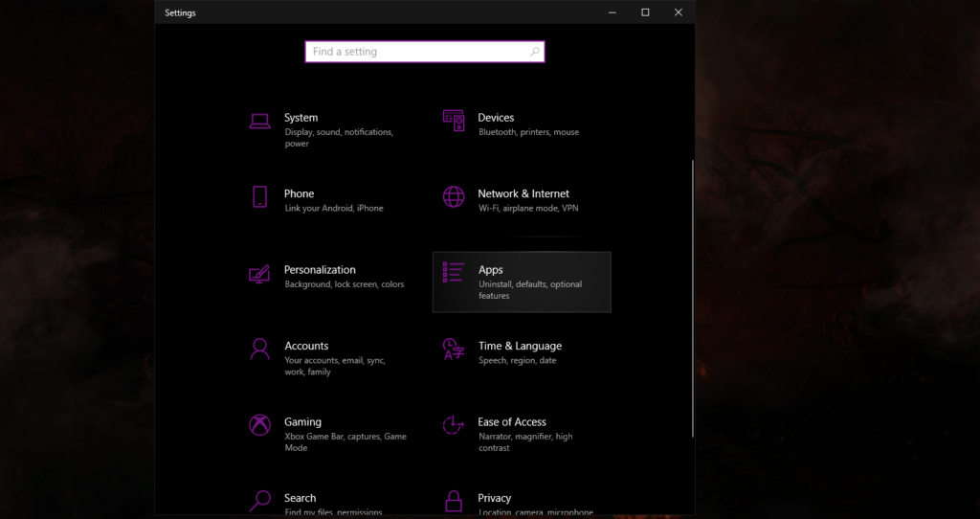The height and width of the screenshot is (519, 980).
Task: Click 'Narrator, magnifier, high contrast' description
Action: 525,442
